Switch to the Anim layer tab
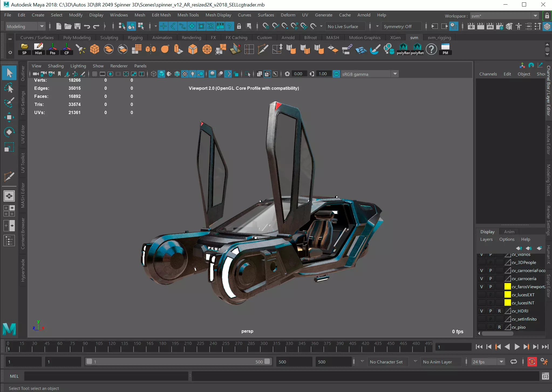Screen dimensions: 552x392 (x=509, y=232)
